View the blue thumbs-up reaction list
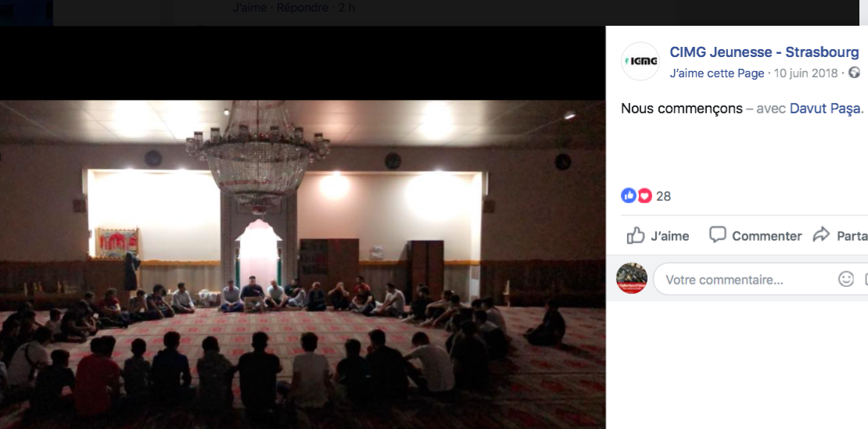868x429 pixels. [628, 195]
